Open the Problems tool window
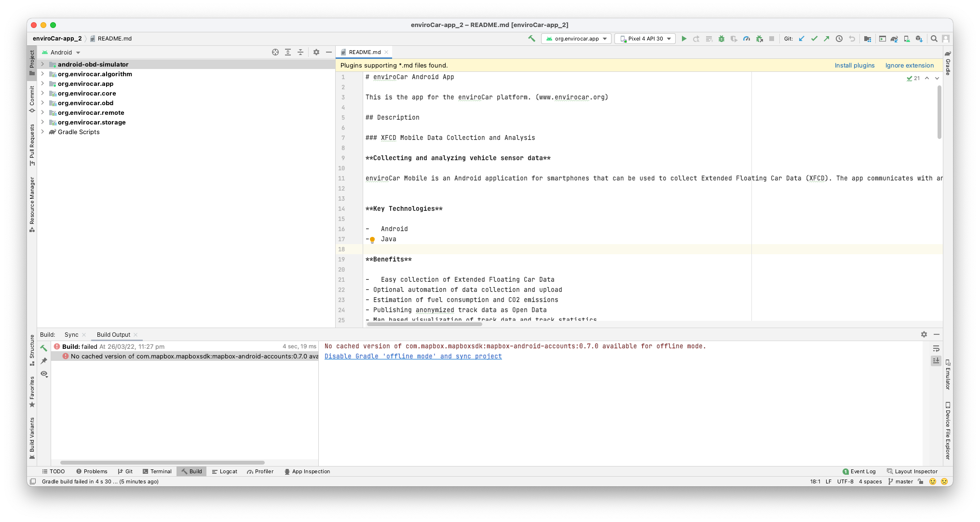The width and height of the screenshot is (980, 522). click(92, 471)
